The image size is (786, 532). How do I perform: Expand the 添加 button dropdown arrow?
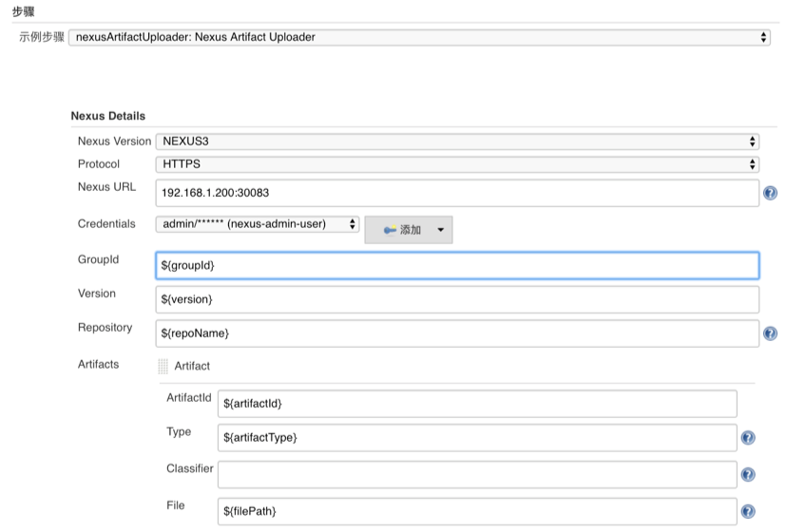click(441, 230)
